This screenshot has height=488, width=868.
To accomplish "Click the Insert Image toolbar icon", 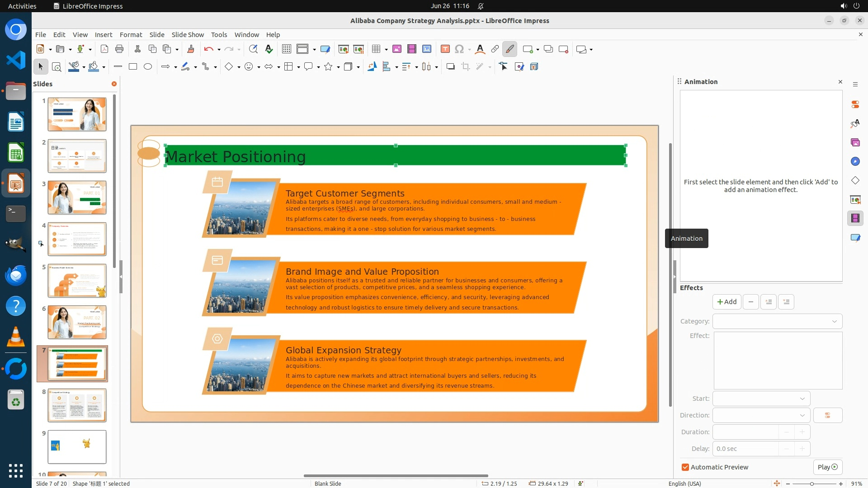I will pyautogui.click(x=396, y=49).
